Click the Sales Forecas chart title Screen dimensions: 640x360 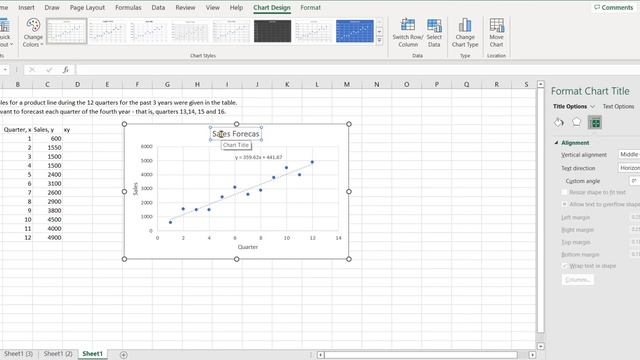[236, 134]
